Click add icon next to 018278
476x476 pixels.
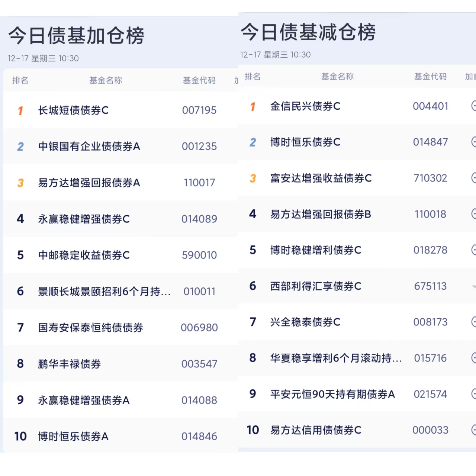pyautogui.click(x=473, y=250)
